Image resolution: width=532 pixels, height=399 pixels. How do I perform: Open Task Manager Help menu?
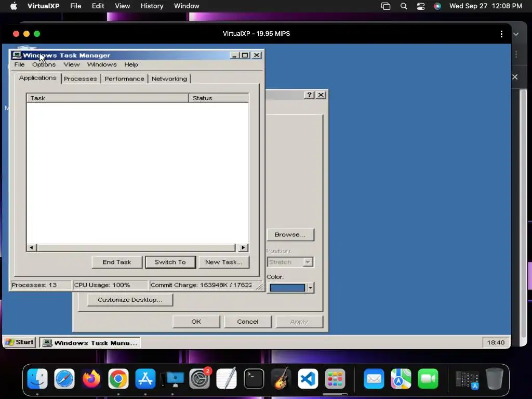click(131, 64)
